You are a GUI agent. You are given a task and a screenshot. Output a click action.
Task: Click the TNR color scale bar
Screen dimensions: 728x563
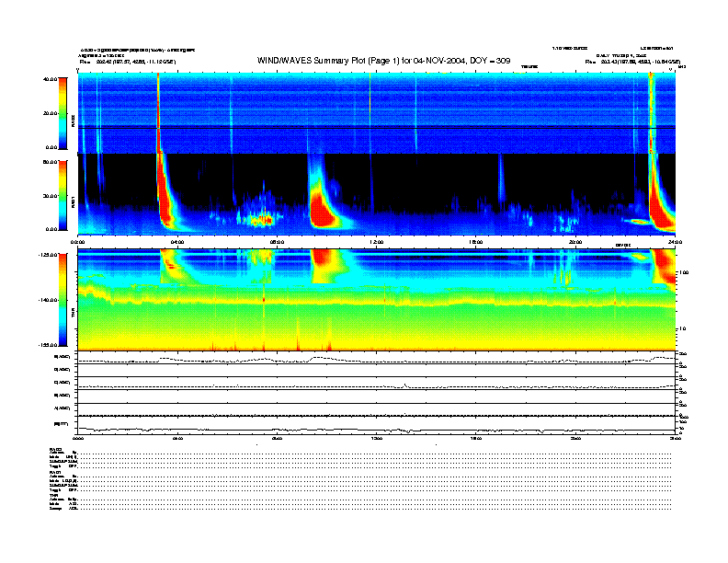click(x=63, y=300)
